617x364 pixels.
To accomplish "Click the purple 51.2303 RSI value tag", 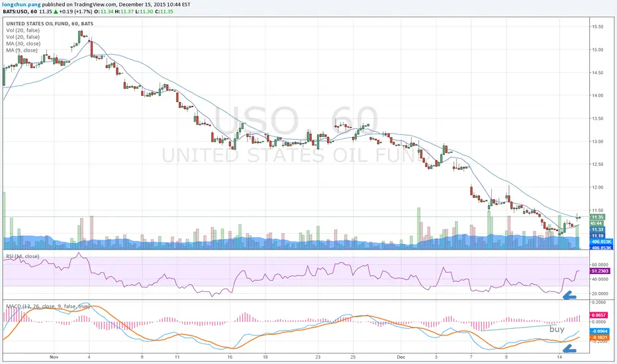I will tap(600, 271).
